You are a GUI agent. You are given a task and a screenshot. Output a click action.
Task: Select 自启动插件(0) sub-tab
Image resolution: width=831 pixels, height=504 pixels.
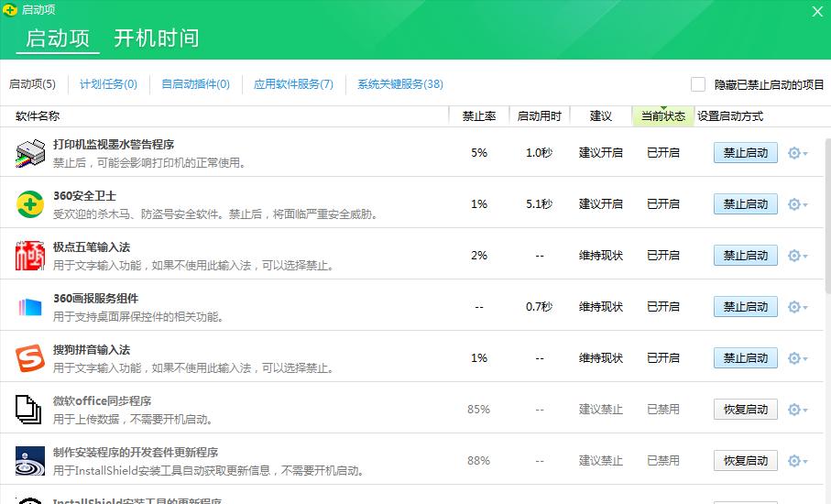(195, 84)
